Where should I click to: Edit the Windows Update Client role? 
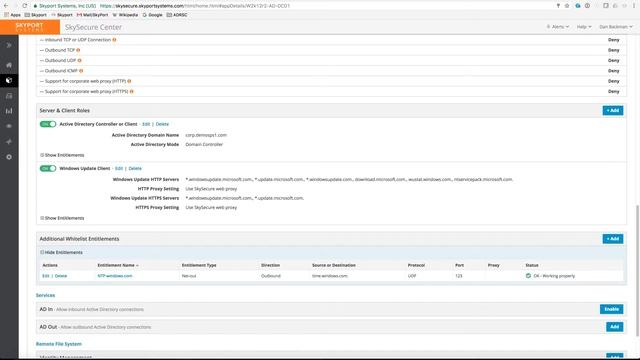tap(119, 169)
